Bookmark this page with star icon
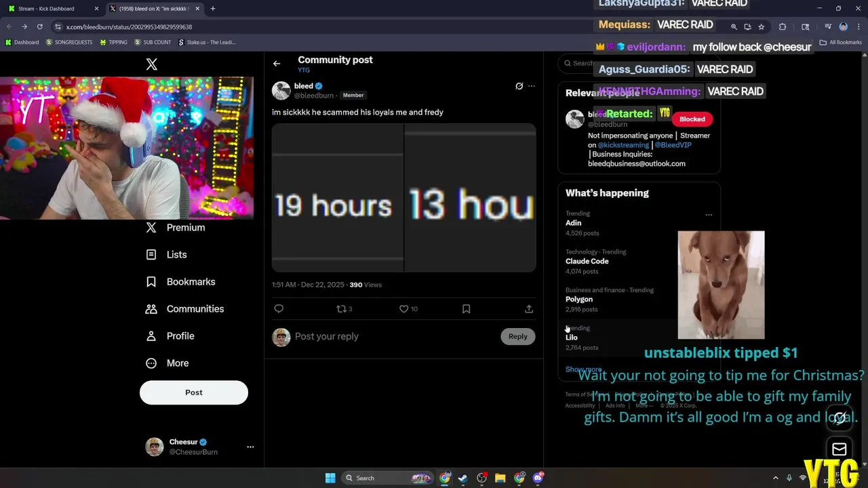The image size is (868, 488). click(x=762, y=27)
